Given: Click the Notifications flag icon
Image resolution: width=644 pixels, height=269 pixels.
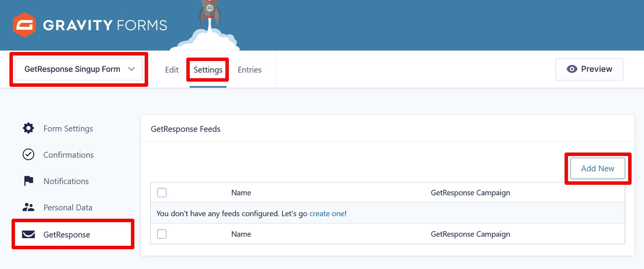Looking at the screenshot, I should tap(28, 181).
